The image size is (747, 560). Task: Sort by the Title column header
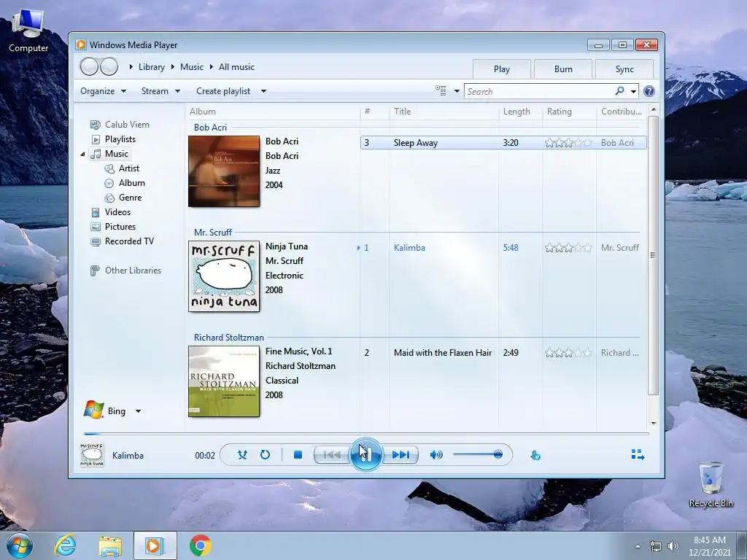(444, 112)
